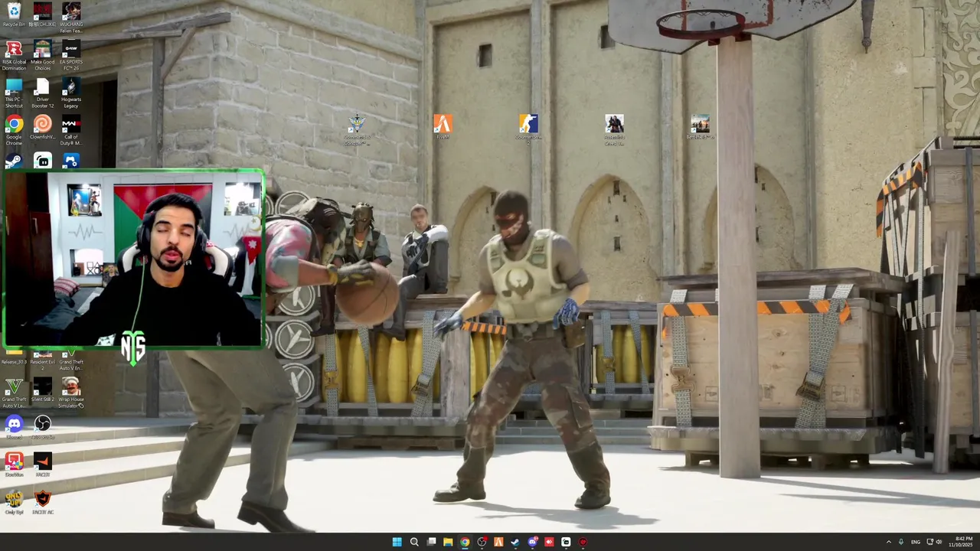Open Task View on the taskbar
The width and height of the screenshot is (980, 551).
(x=431, y=542)
